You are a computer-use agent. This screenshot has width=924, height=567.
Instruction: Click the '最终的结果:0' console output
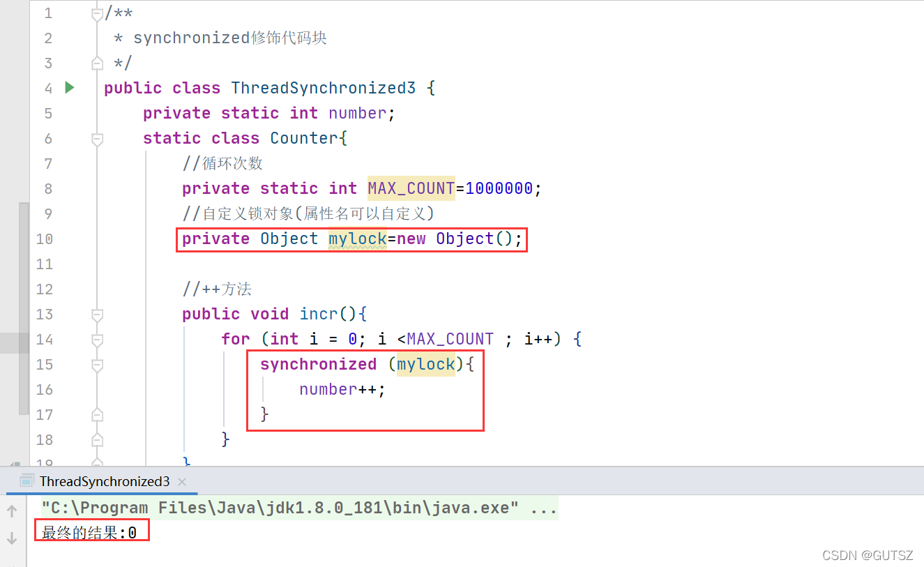click(x=89, y=534)
